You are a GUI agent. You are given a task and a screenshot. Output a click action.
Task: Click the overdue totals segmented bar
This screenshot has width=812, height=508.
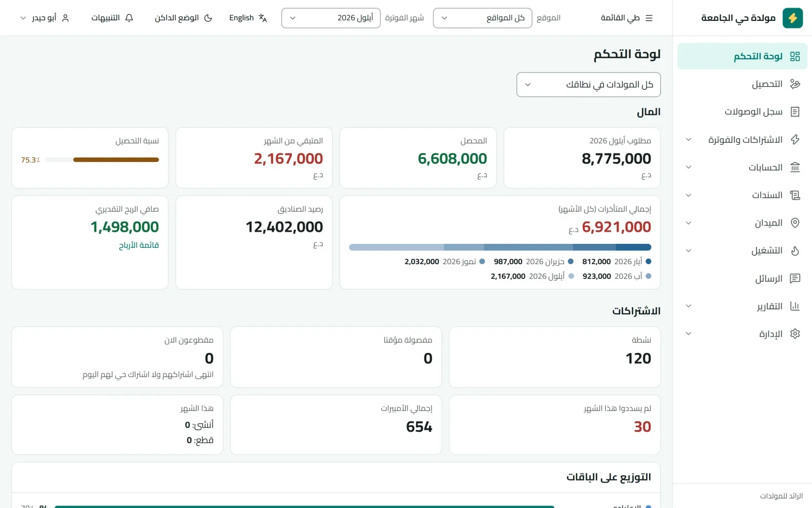[500, 247]
